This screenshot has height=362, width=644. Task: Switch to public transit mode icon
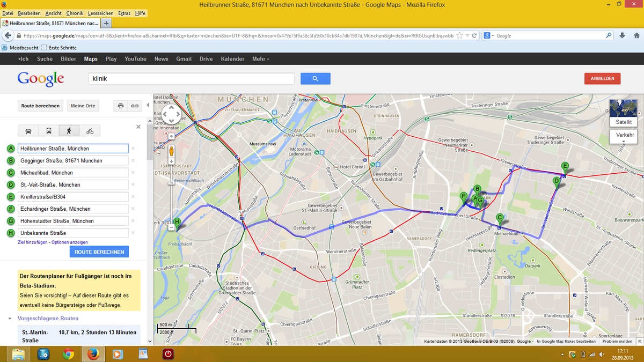[49, 131]
